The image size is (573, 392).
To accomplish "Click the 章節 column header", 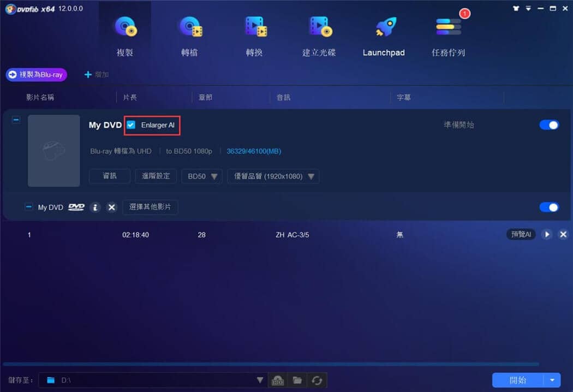I will point(205,97).
